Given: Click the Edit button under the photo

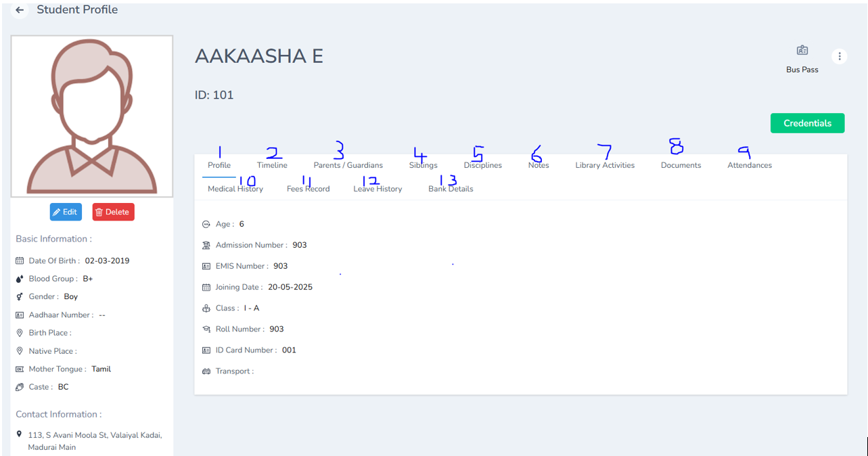Looking at the screenshot, I should [66, 212].
